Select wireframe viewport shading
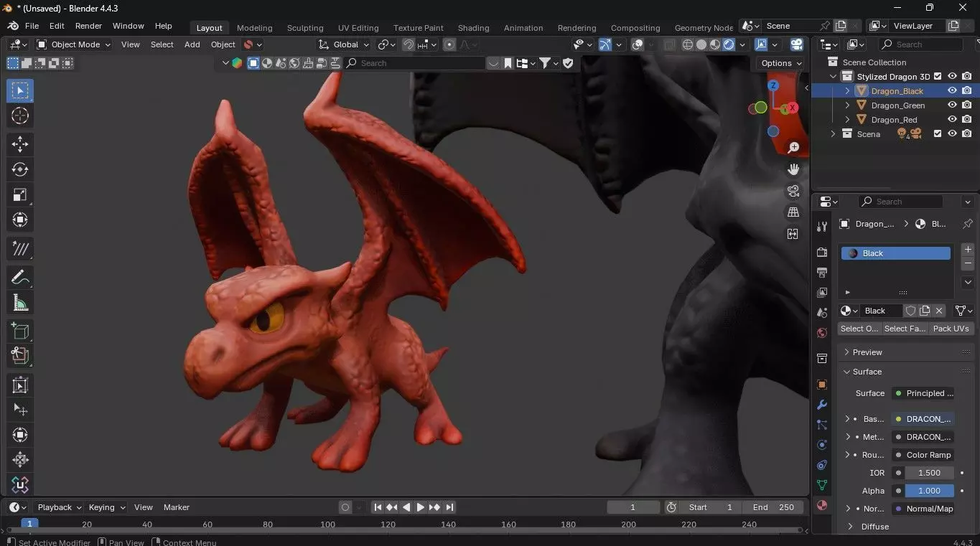The width and height of the screenshot is (980, 546). (688, 44)
